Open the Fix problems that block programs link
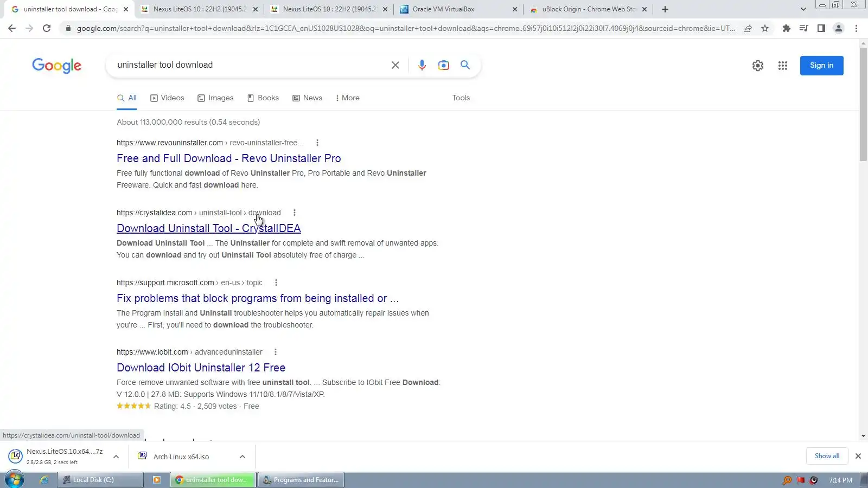Viewport: 868px width, 488px height. point(258,298)
